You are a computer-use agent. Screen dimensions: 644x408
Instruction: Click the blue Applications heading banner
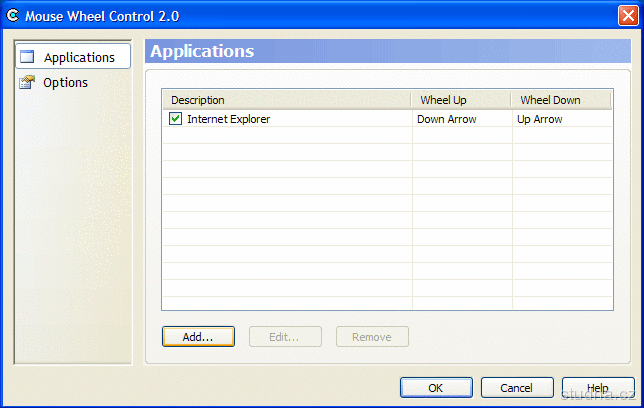pyautogui.click(x=386, y=51)
